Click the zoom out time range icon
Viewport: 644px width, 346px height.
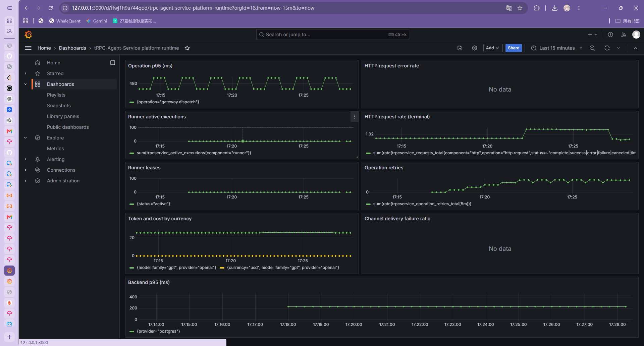(592, 48)
